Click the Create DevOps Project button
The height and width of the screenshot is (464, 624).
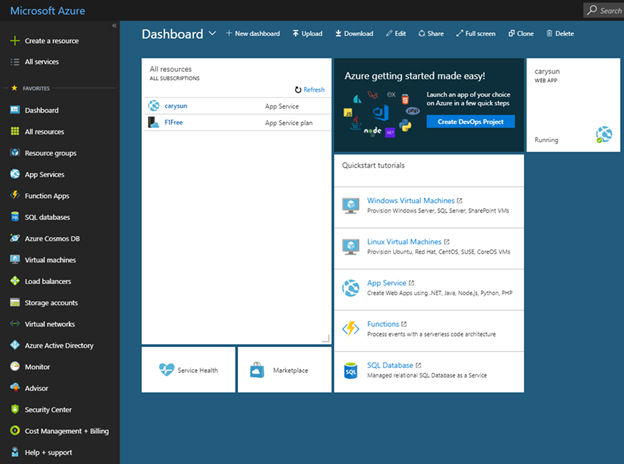point(470,121)
